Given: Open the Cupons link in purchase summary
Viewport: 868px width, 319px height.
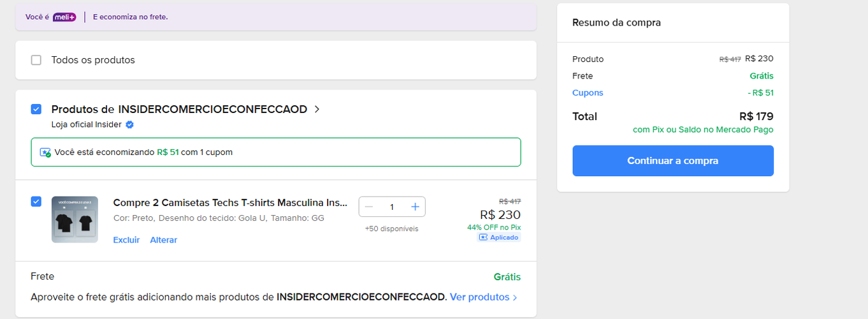Looking at the screenshot, I should [588, 93].
